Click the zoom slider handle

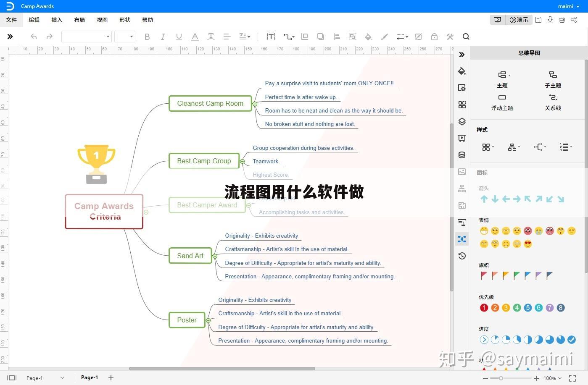[x=501, y=378]
